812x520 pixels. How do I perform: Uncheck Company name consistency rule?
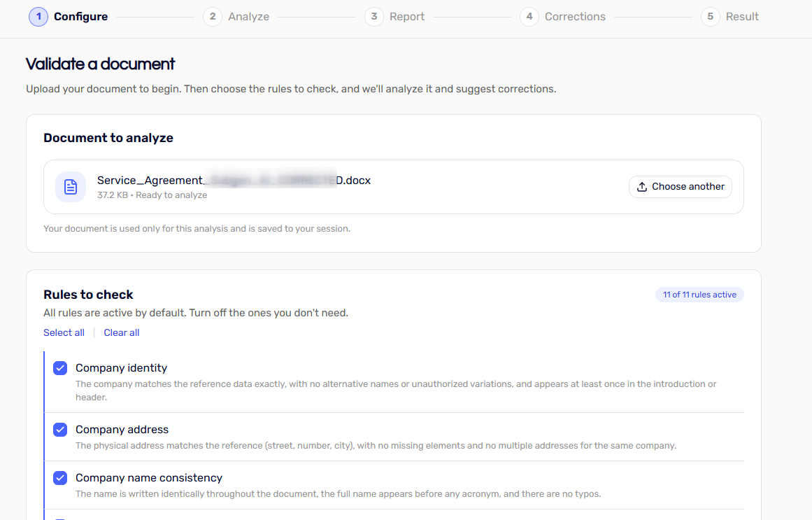click(x=60, y=478)
